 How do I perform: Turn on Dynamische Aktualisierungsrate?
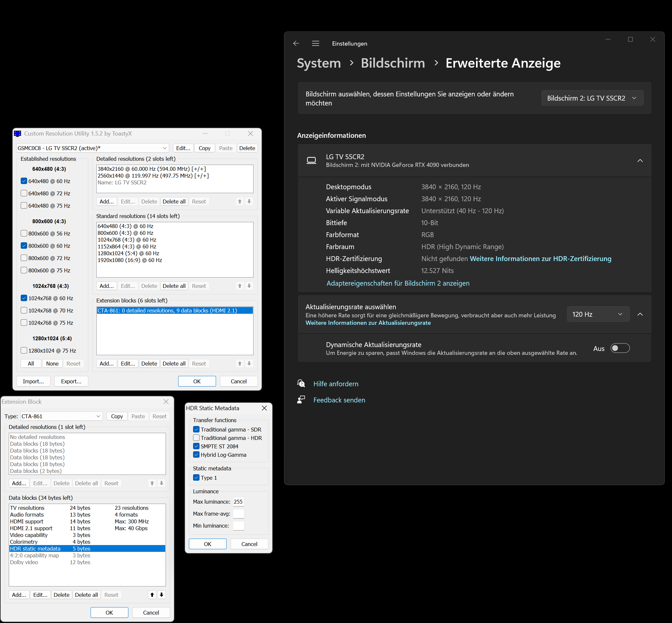[x=620, y=348]
